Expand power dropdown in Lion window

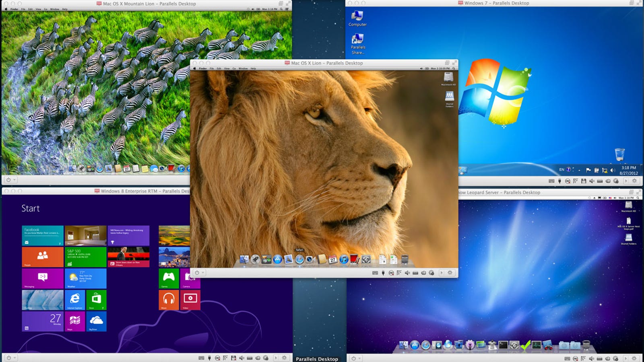click(200, 273)
